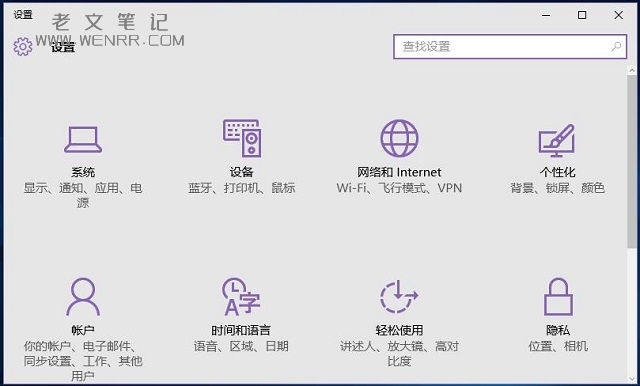Open the 轻松使用 dashed circle icon

click(x=399, y=297)
